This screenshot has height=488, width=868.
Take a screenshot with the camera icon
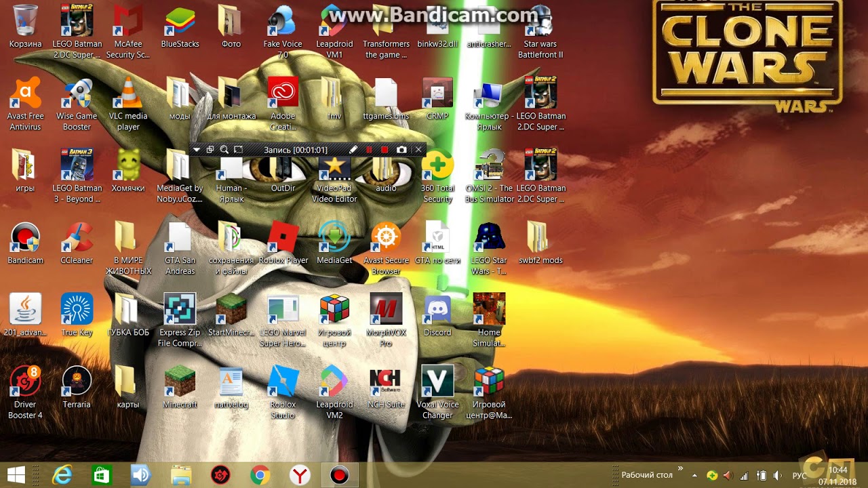click(x=401, y=150)
